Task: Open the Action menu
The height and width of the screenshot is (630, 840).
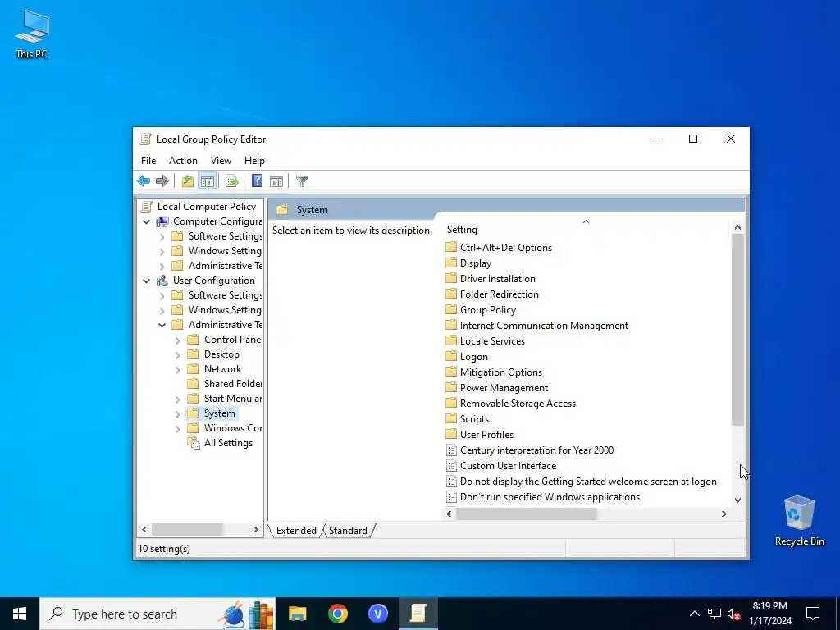Action: click(x=183, y=161)
